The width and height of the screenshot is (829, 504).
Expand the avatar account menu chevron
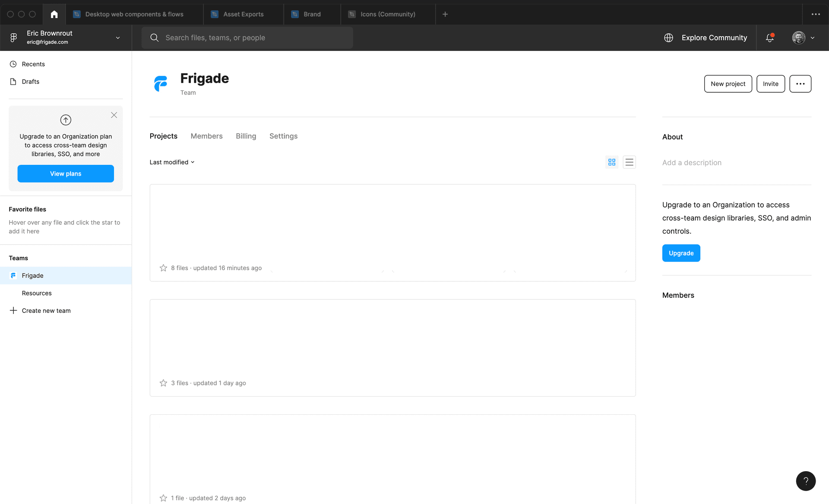(x=813, y=38)
